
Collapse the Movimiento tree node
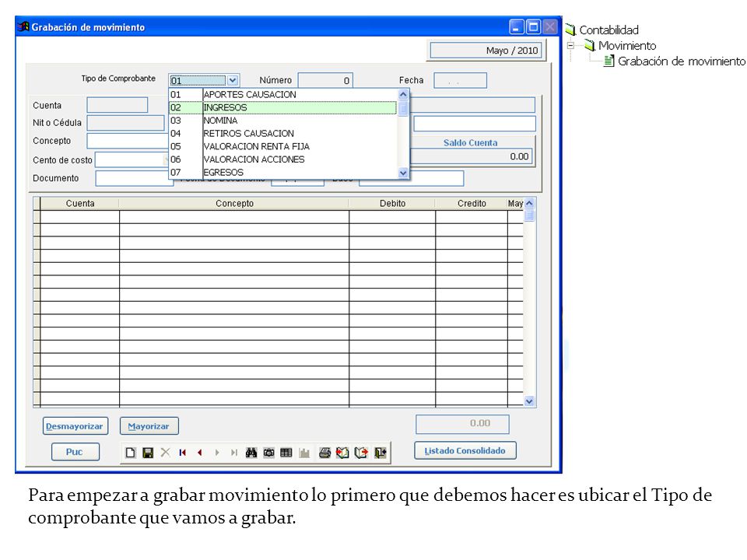570,46
